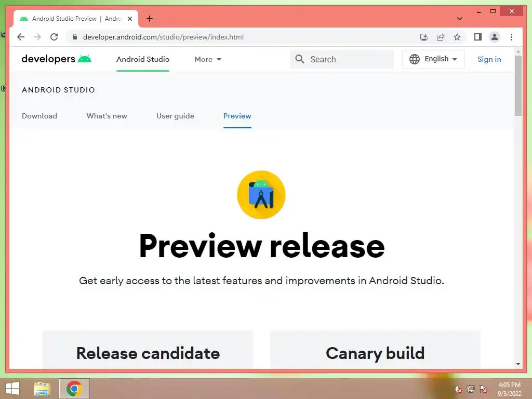Open the Chrome three-dot menu
The height and width of the screenshot is (399, 532).
511,37
